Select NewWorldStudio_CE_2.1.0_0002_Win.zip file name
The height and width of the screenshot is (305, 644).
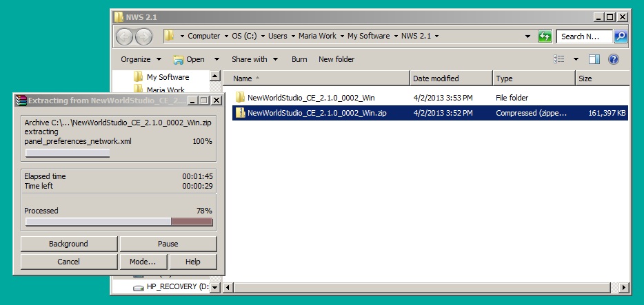pyautogui.click(x=316, y=113)
